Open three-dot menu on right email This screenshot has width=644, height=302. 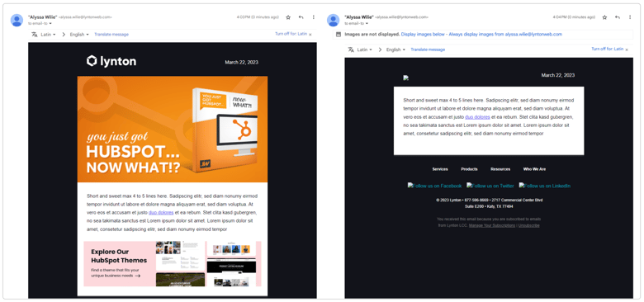pos(630,17)
